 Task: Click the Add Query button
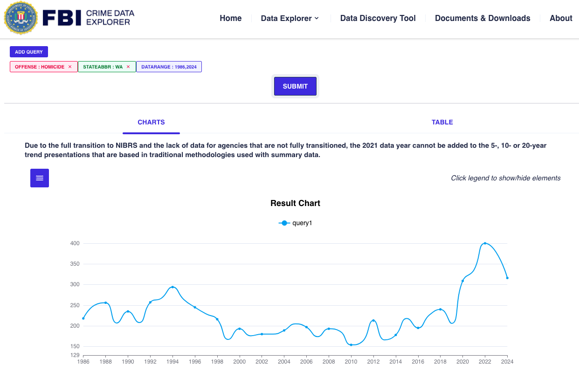[x=29, y=52]
